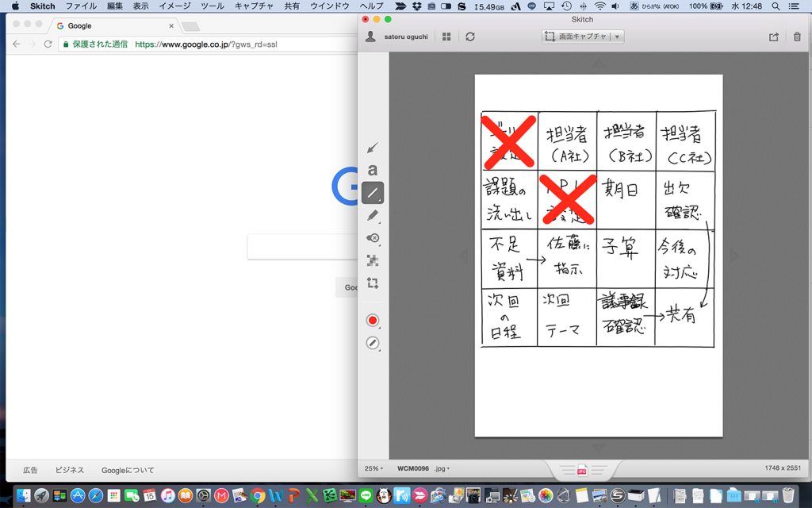The image size is (812, 508).
Task: Open the ひらがな (ATOK) input menu
Action: pyautogui.click(x=654, y=6)
